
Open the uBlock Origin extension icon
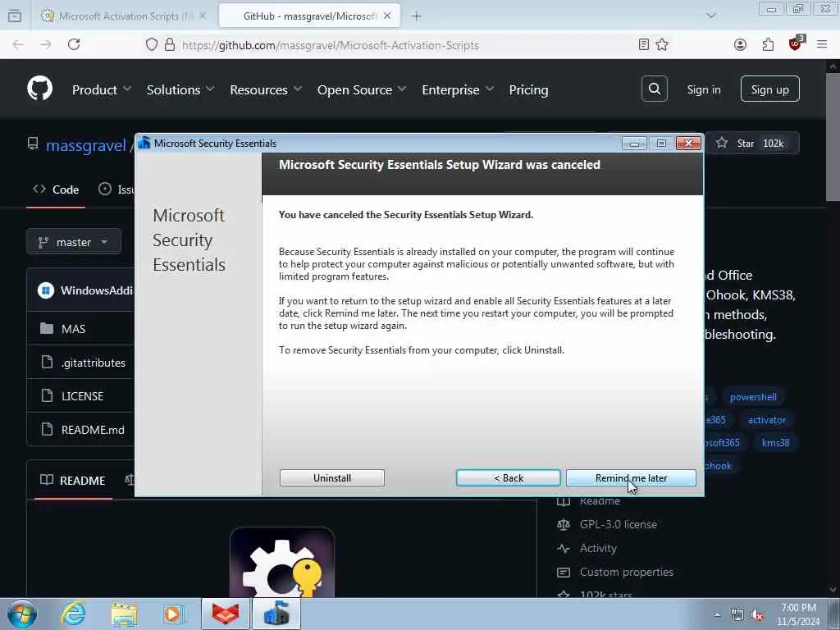(796, 43)
